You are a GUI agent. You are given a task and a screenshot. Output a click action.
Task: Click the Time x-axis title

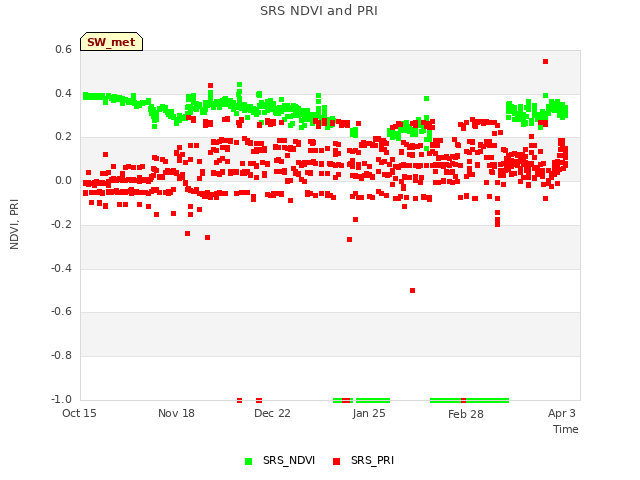(x=566, y=429)
